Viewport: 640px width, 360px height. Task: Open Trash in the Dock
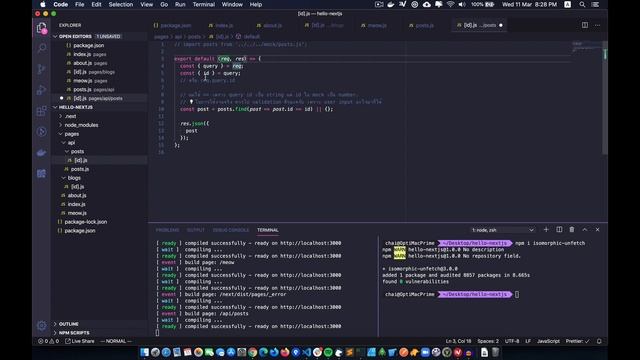click(495, 352)
